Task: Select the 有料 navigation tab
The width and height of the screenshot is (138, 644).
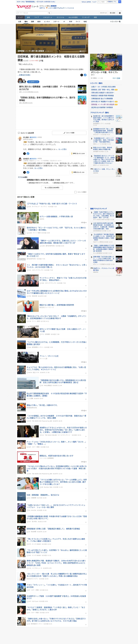Action: (95, 17)
